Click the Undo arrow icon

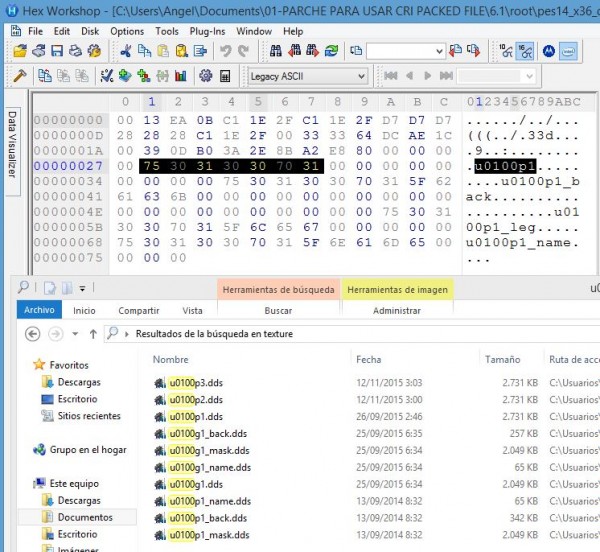225,50
